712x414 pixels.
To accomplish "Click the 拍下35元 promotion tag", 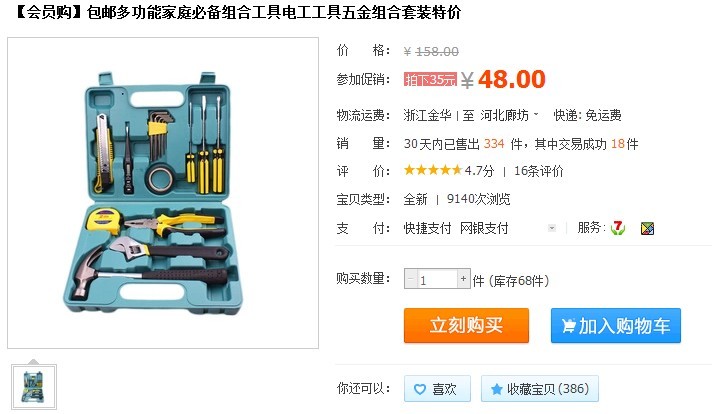I will (430, 79).
